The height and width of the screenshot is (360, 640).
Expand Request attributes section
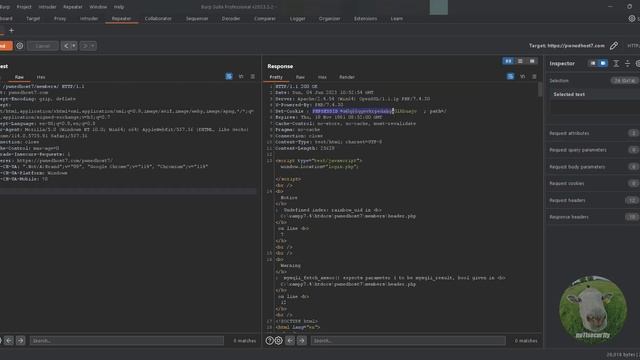pos(593,133)
